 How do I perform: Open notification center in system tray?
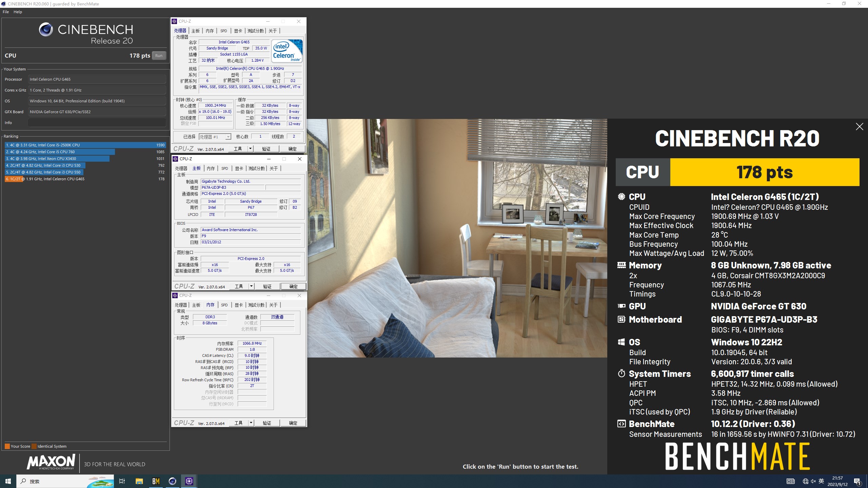857,481
